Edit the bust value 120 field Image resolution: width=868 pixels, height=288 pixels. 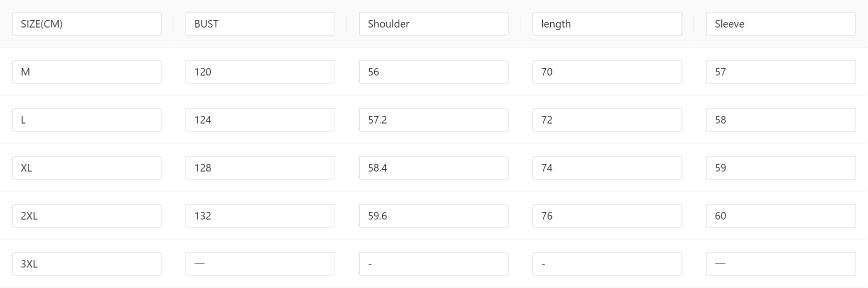pyautogui.click(x=260, y=72)
